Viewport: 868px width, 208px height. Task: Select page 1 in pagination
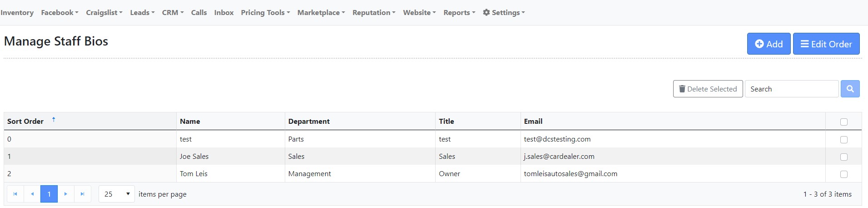coord(49,194)
